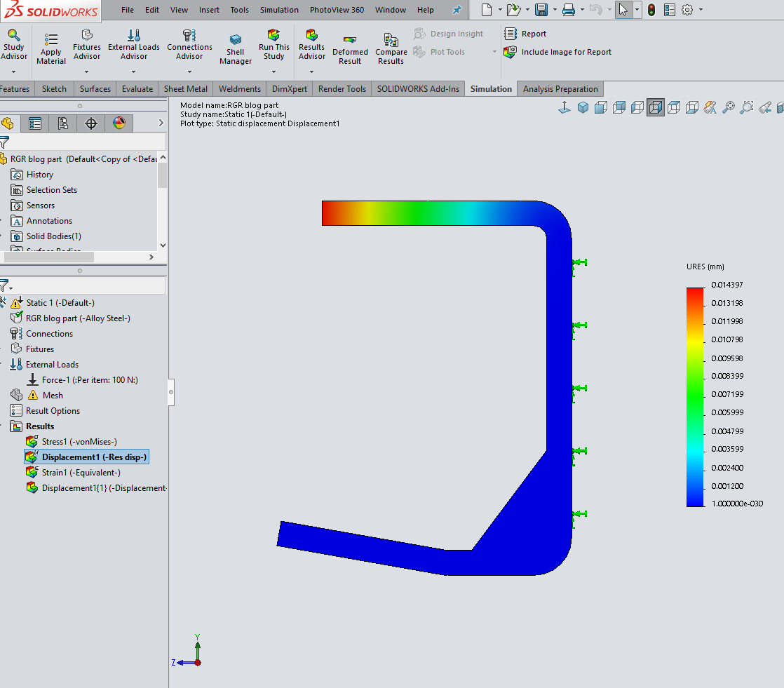Select Strain1 (-Equivalent-) result plot
The width and height of the screenshot is (784, 688).
pyautogui.click(x=81, y=473)
